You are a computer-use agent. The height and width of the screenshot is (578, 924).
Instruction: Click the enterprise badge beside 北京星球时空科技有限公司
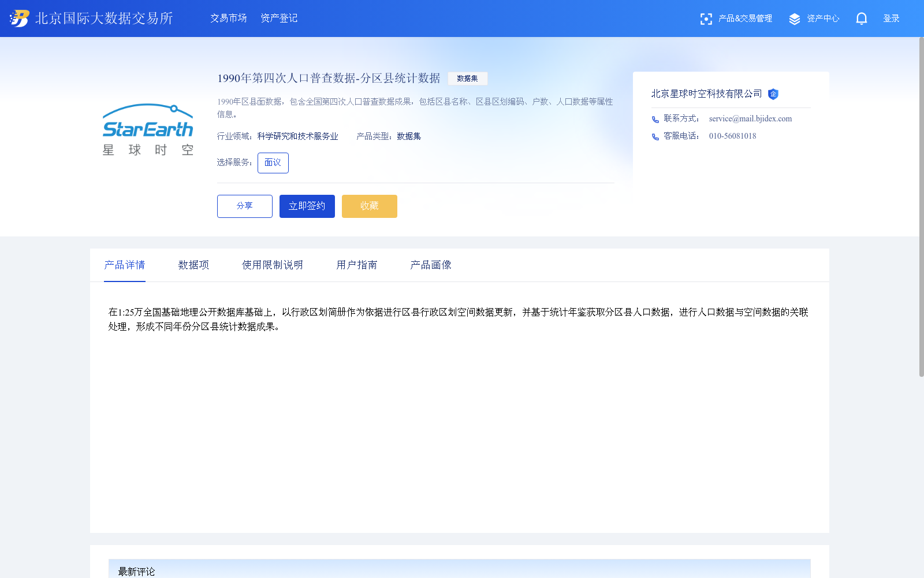(x=774, y=94)
